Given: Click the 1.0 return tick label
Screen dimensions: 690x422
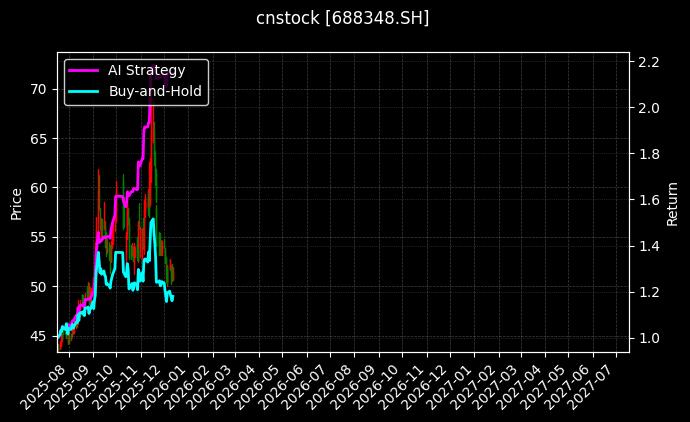Looking at the screenshot, I should coord(648,338).
